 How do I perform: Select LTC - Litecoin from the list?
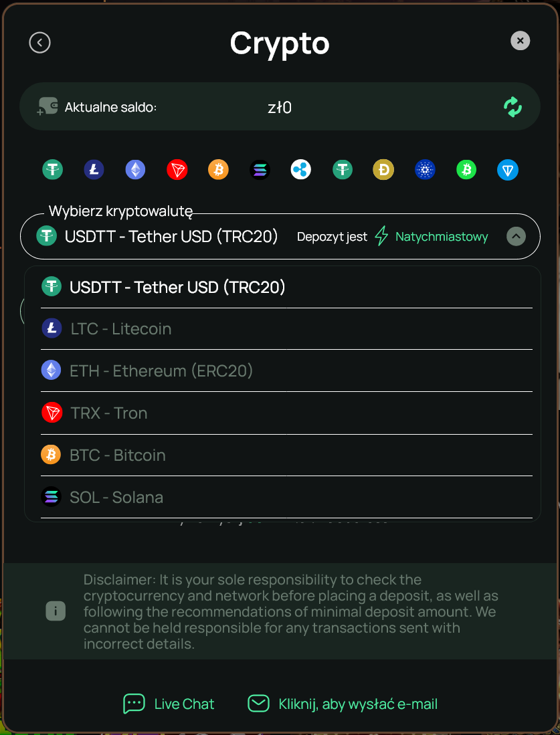pyautogui.click(x=286, y=328)
